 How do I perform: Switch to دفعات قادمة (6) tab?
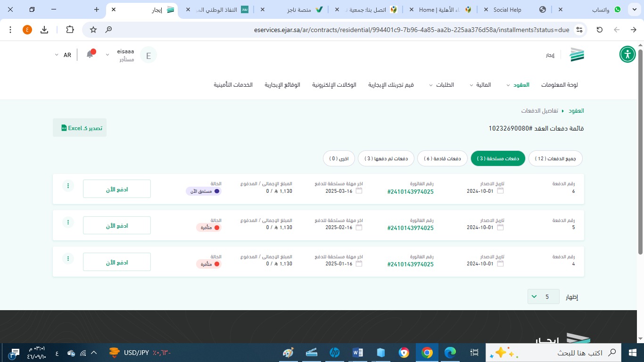442,159
